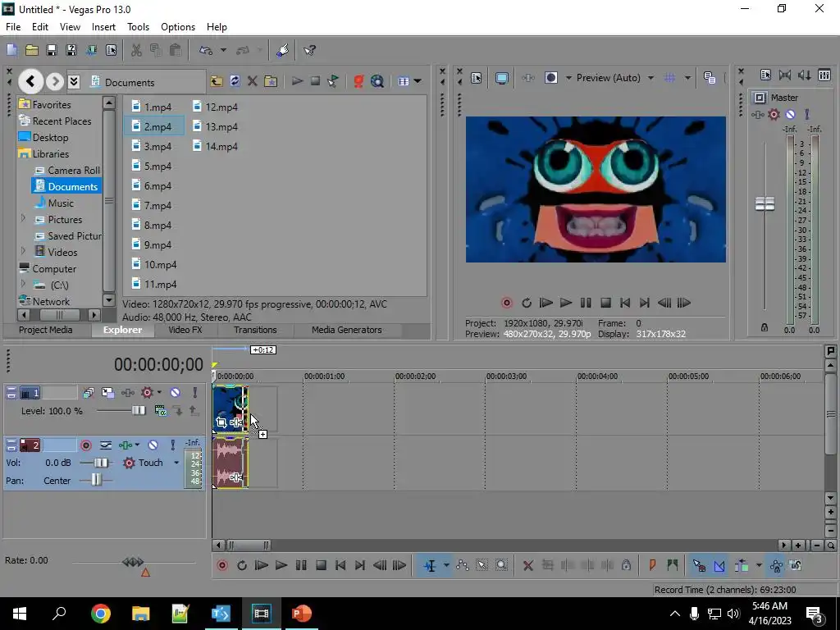Click Event Pan/Crop icon on video clip

(221, 422)
